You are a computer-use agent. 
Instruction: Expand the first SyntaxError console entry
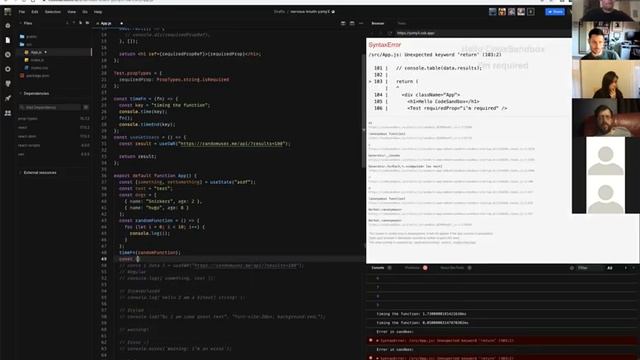[378, 340]
